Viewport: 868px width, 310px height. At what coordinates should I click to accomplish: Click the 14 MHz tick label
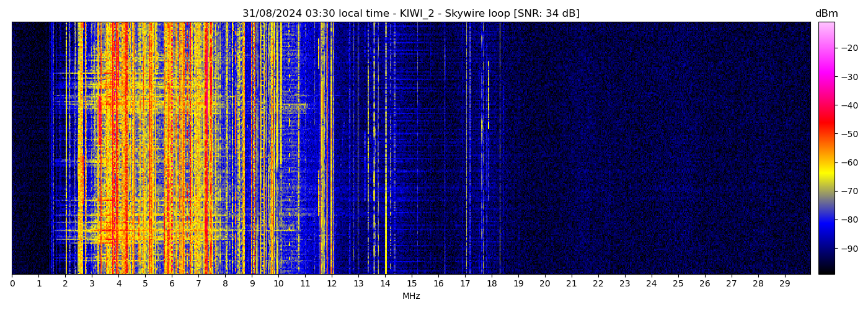coord(385,284)
